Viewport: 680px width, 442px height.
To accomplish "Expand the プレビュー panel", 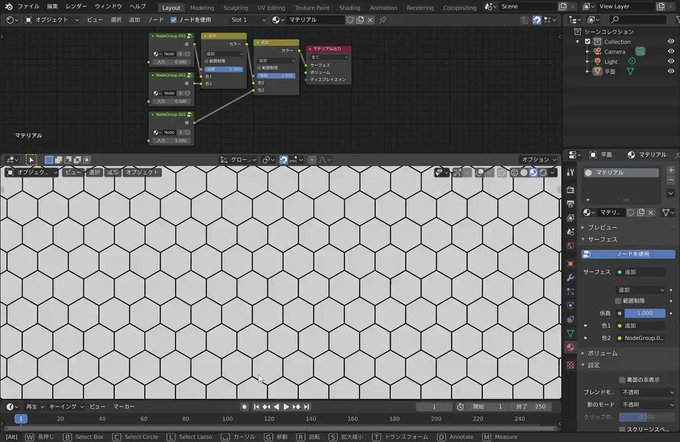I will 602,227.
